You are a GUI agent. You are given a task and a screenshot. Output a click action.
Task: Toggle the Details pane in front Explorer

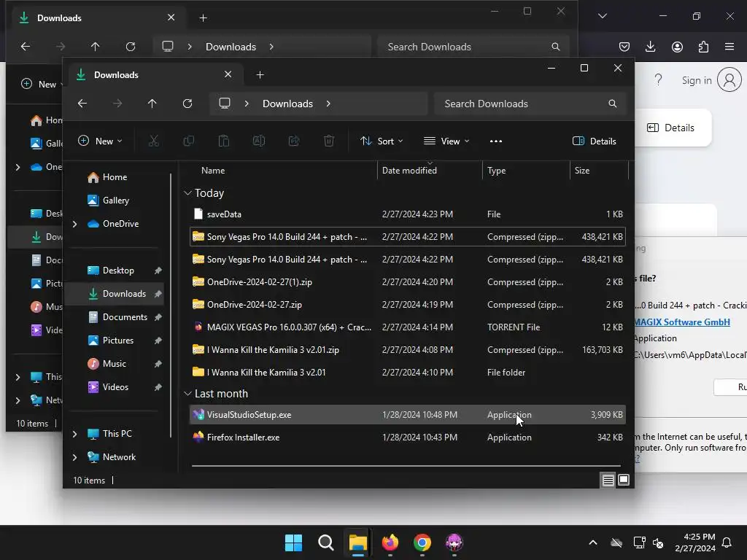594,141
